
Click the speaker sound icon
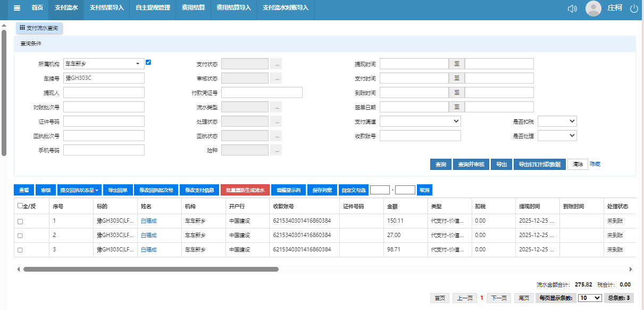(572, 9)
